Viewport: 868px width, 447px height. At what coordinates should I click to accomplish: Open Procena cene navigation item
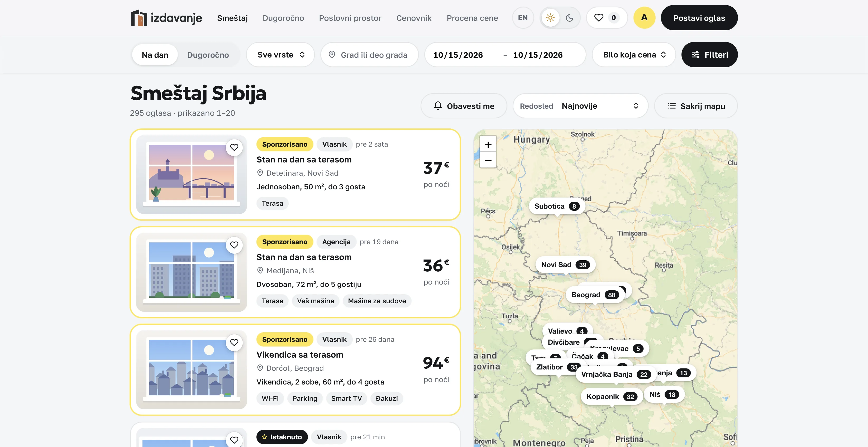point(472,18)
